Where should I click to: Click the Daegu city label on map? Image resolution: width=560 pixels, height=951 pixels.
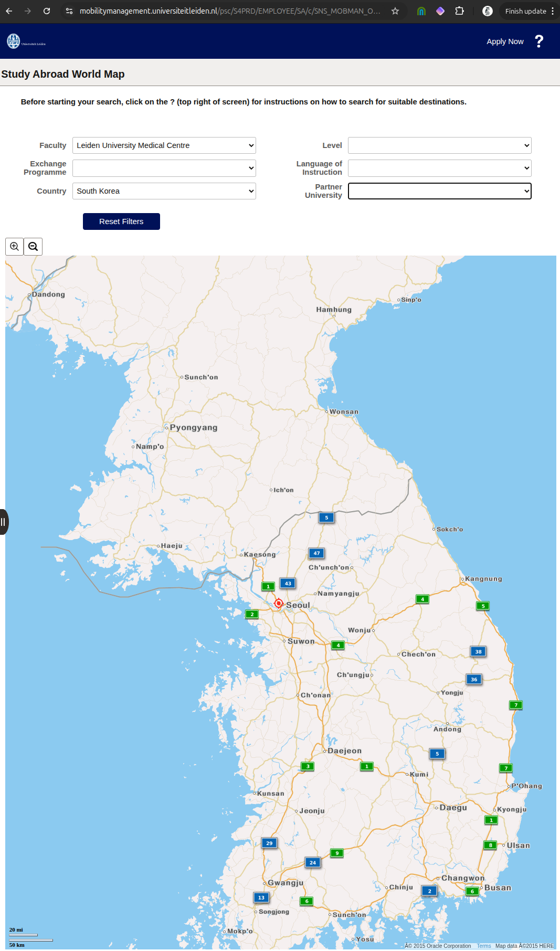coord(453,808)
